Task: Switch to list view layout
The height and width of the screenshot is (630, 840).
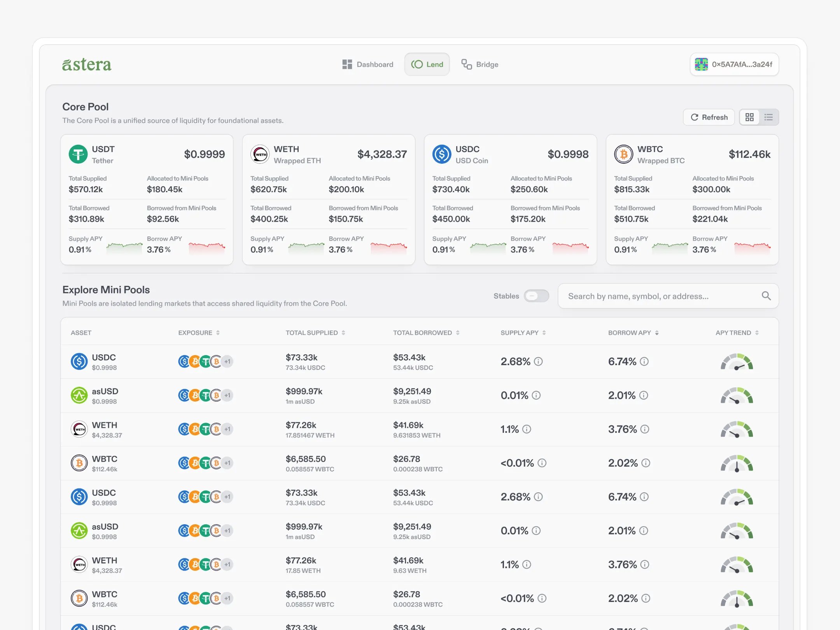Action: pyautogui.click(x=768, y=117)
